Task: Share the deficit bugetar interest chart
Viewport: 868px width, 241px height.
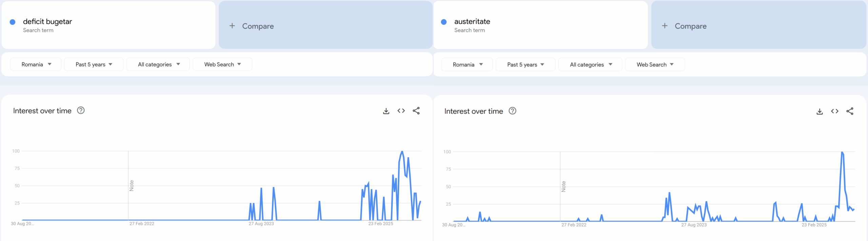Action: pyautogui.click(x=416, y=111)
